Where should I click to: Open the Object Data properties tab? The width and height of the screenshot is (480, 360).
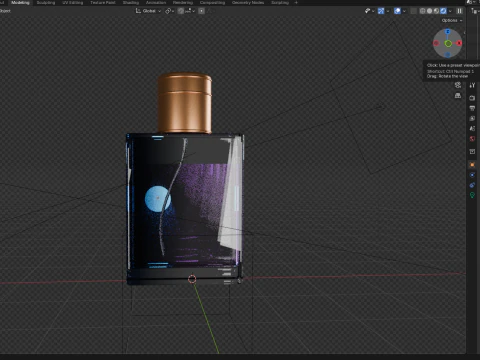click(x=472, y=195)
